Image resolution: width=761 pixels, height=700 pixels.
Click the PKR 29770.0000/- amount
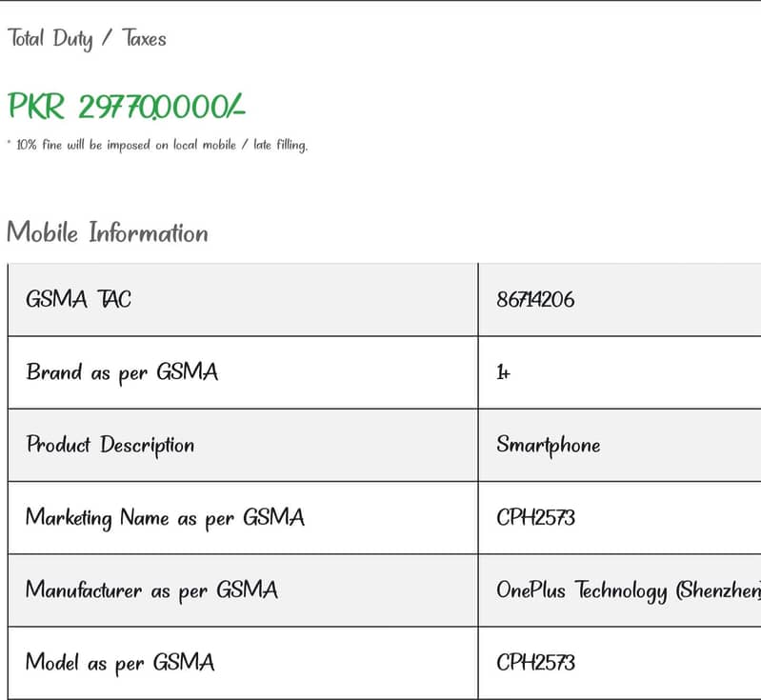127,107
